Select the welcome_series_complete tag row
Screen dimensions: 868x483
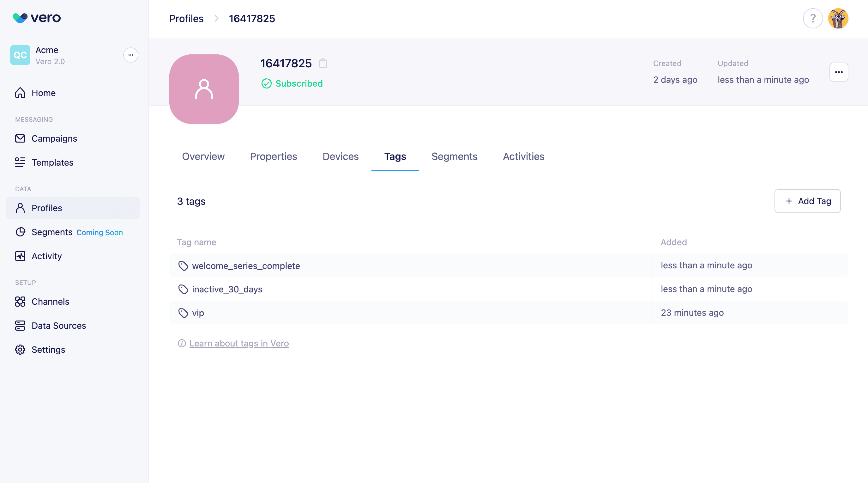coord(246,266)
